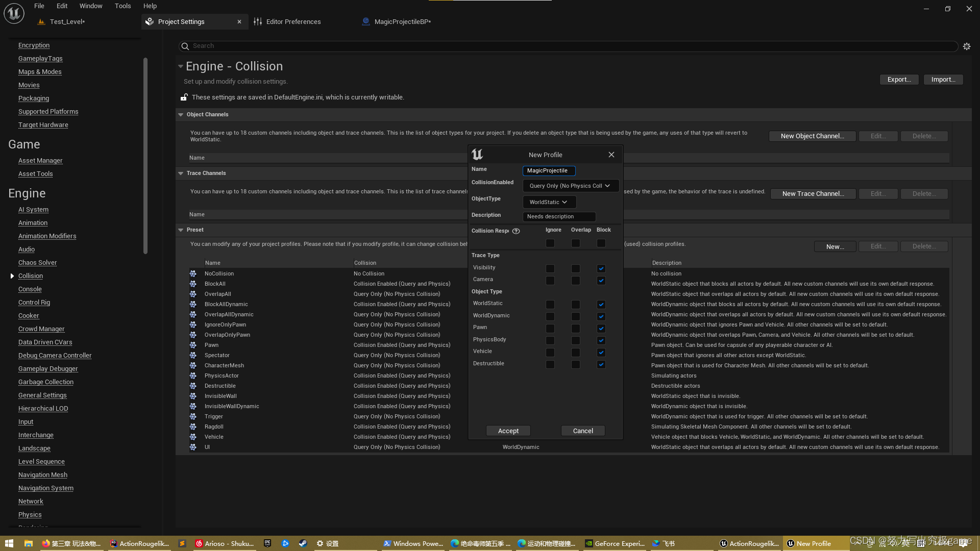
Task: Click New Object Channel button
Action: (x=812, y=136)
